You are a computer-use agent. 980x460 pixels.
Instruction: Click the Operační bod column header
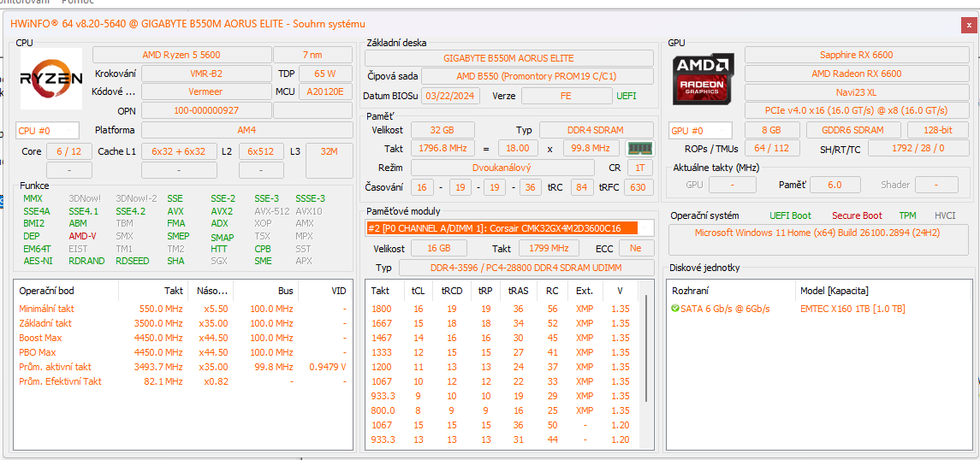[x=66, y=291]
